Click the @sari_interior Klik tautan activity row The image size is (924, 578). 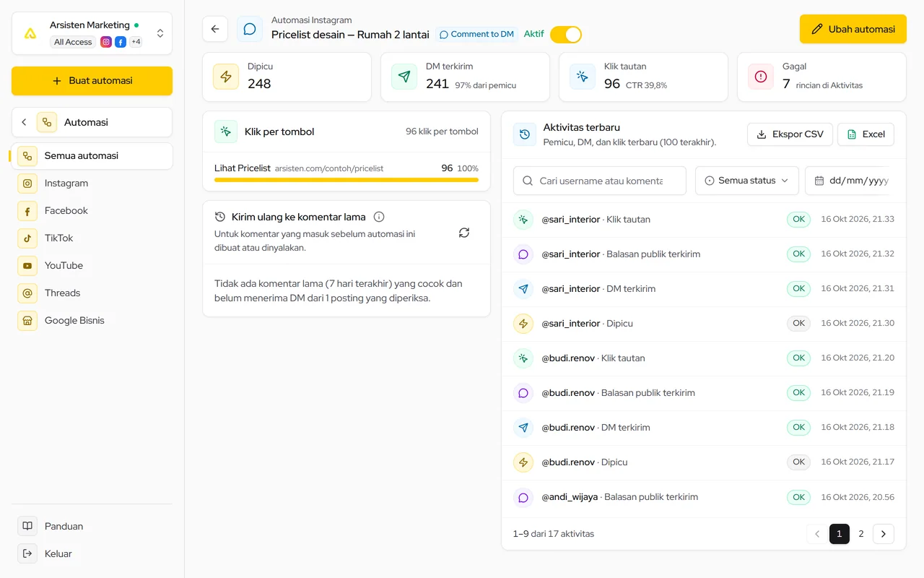(704, 220)
